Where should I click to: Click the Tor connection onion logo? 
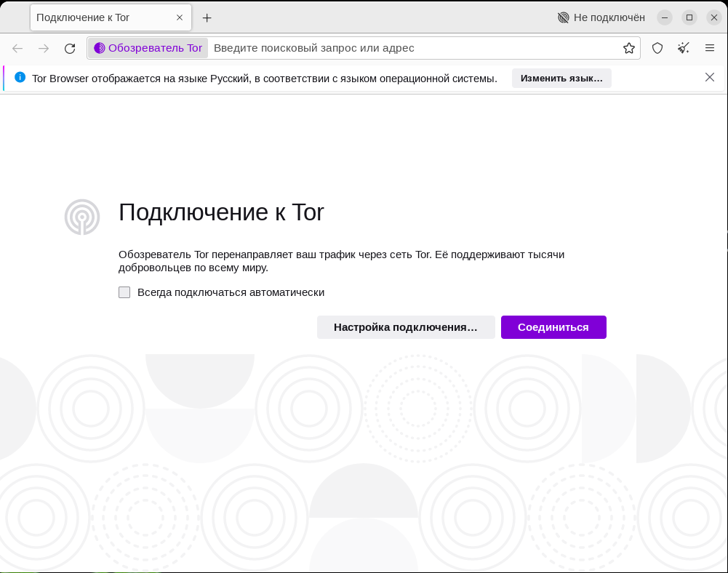tap(82, 217)
